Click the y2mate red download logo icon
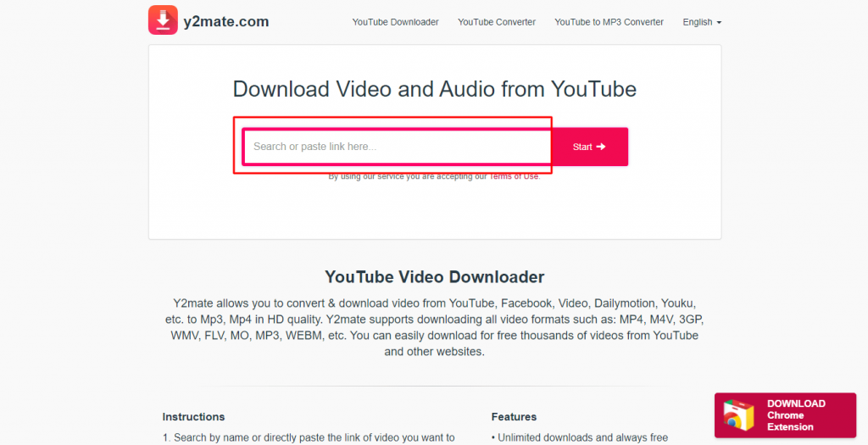 [163, 20]
